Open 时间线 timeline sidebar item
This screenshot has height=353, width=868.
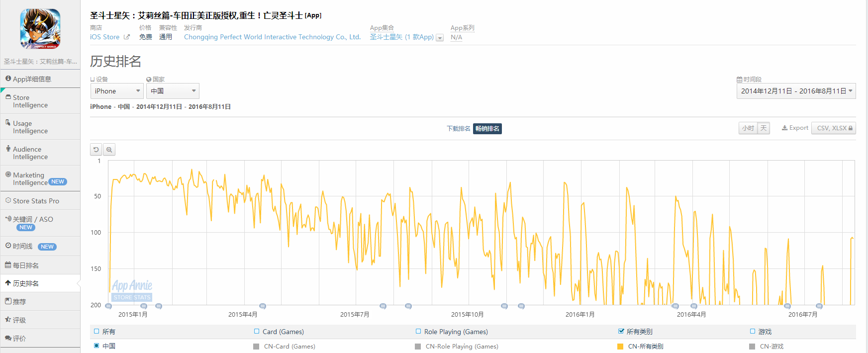coord(40,247)
